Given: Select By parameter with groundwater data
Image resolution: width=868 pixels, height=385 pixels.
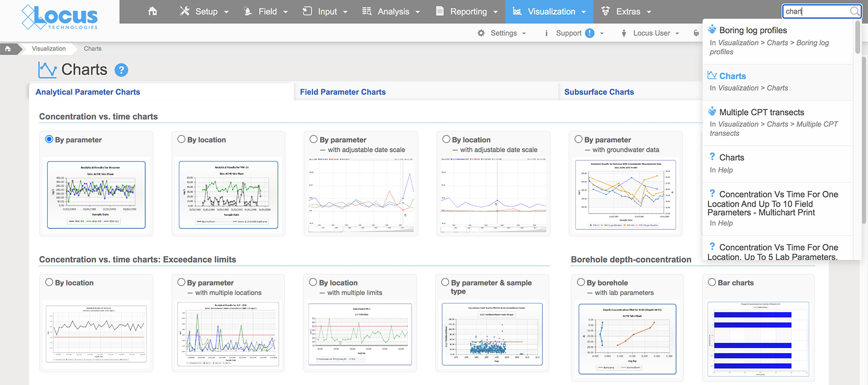Looking at the screenshot, I should pos(578,139).
